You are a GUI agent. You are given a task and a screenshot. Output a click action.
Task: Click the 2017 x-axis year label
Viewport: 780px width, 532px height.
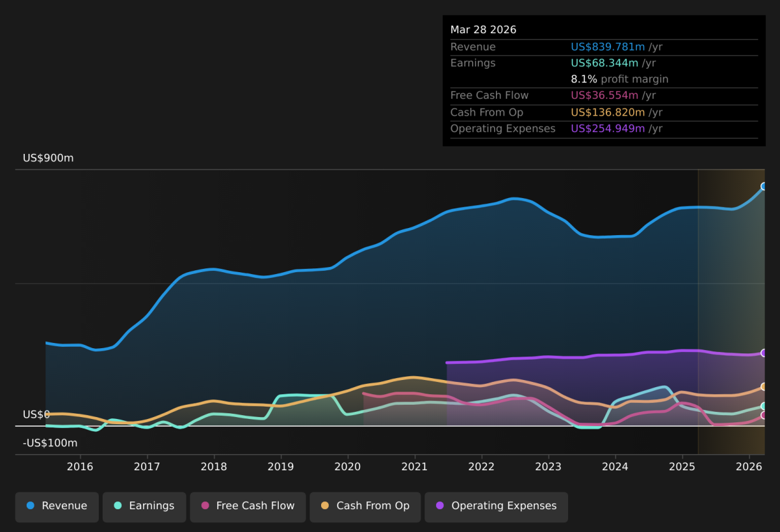click(x=147, y=466)
